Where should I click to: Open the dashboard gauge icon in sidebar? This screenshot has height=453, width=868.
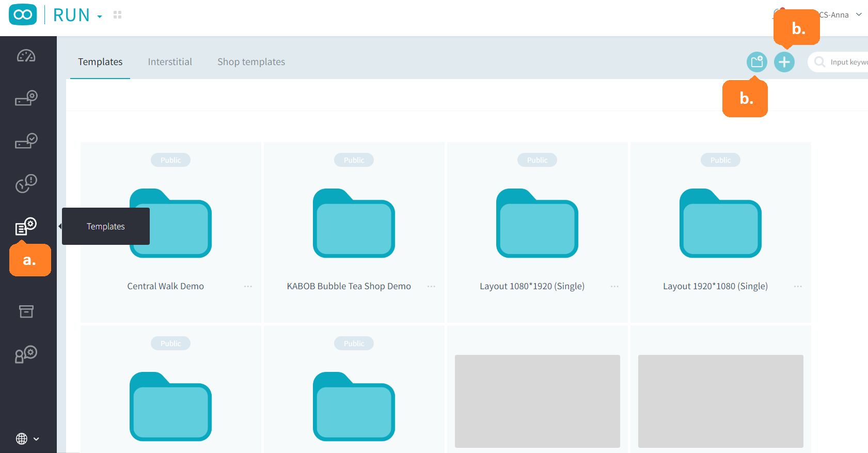[x=26, y=55]
